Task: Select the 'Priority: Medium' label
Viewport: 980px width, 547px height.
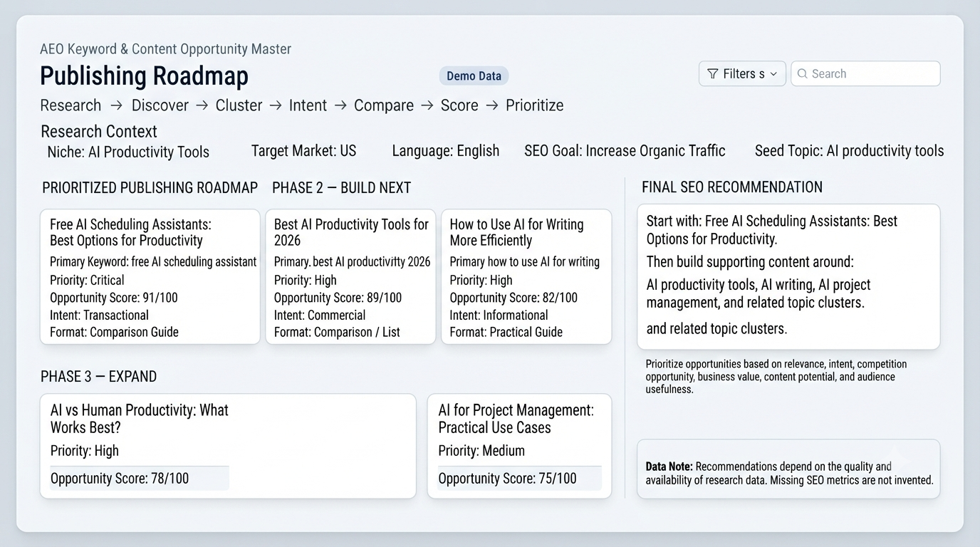Action: point(481,451)
